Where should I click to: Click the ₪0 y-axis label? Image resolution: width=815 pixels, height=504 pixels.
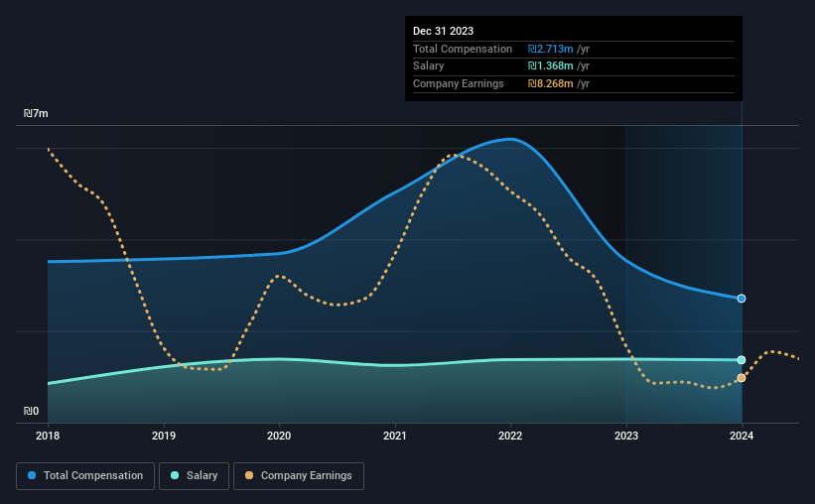click(x=31, y=411)
